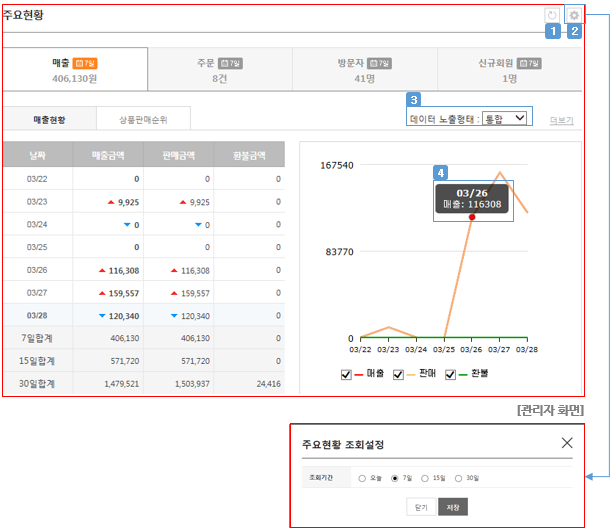The height and width of the screenshot is (532, 615).
Task: Click the 조회기간 label in dialog
Action: click(321, 477)
